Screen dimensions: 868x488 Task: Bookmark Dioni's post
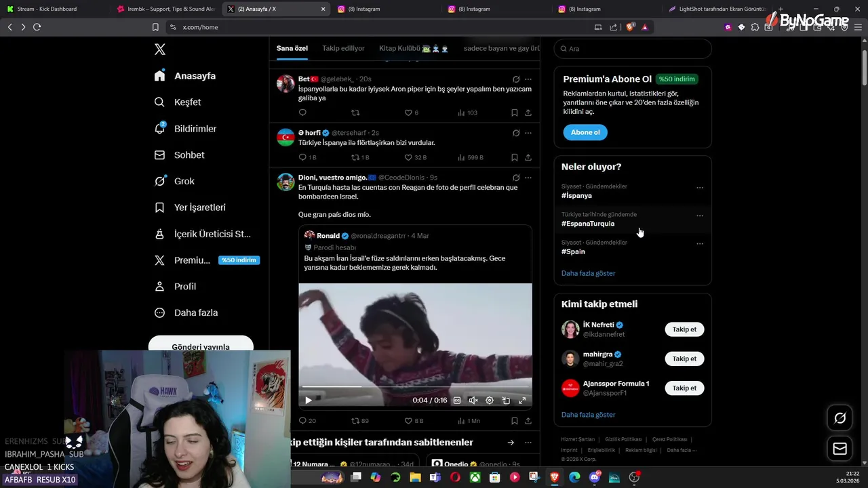coord(514,421)
